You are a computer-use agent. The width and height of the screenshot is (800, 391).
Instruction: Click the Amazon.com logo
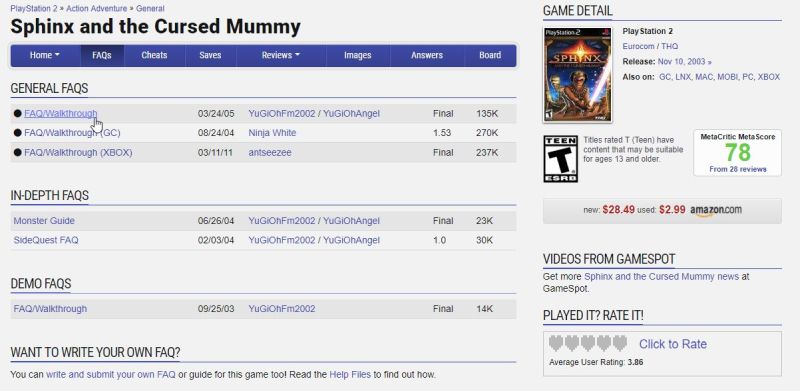716,210
